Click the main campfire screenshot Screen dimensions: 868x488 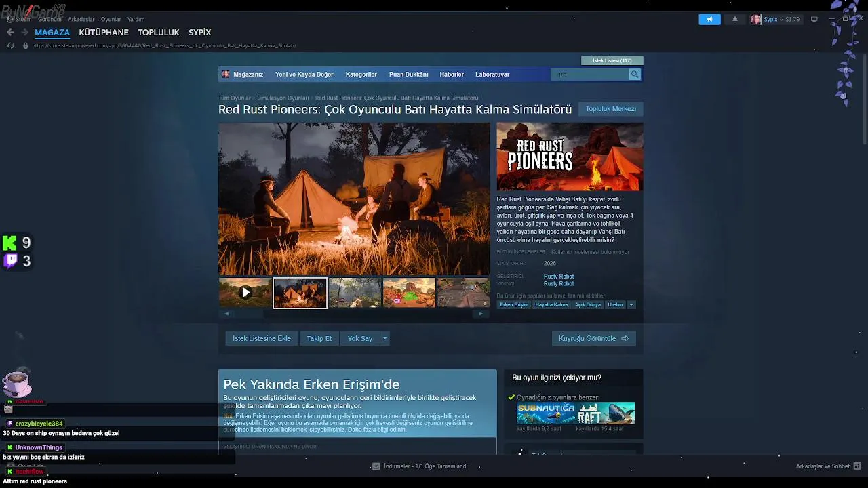pos(354,199)
